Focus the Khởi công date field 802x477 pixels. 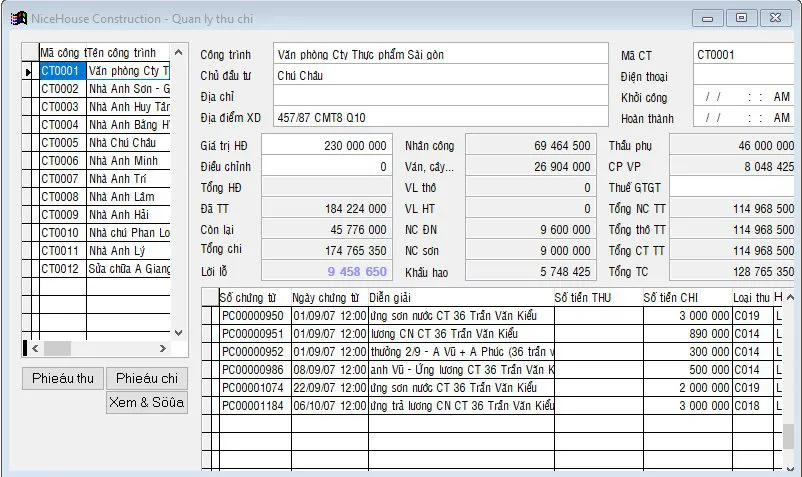click(x=743, y=97)
